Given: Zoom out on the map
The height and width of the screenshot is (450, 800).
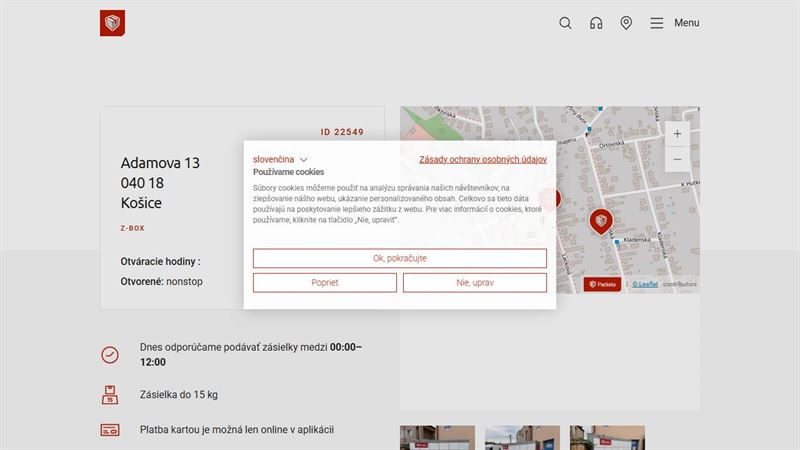Looking at the screenshot, I should [677, 159].
